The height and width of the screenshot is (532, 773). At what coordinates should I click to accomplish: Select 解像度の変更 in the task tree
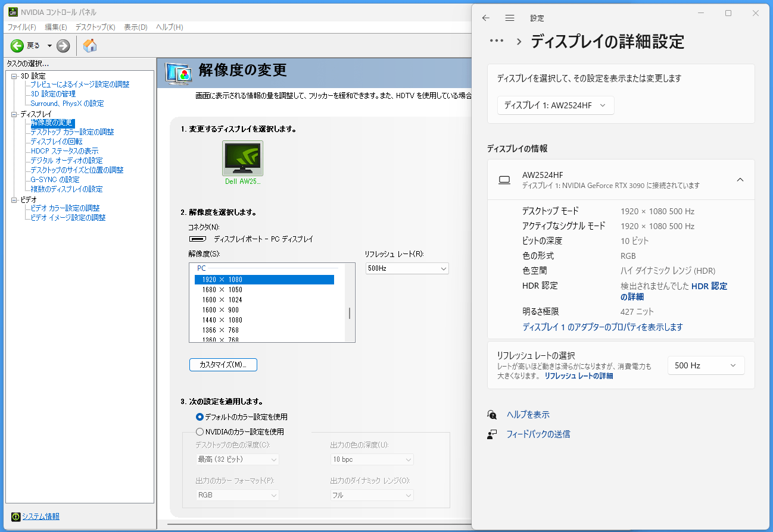52,123
